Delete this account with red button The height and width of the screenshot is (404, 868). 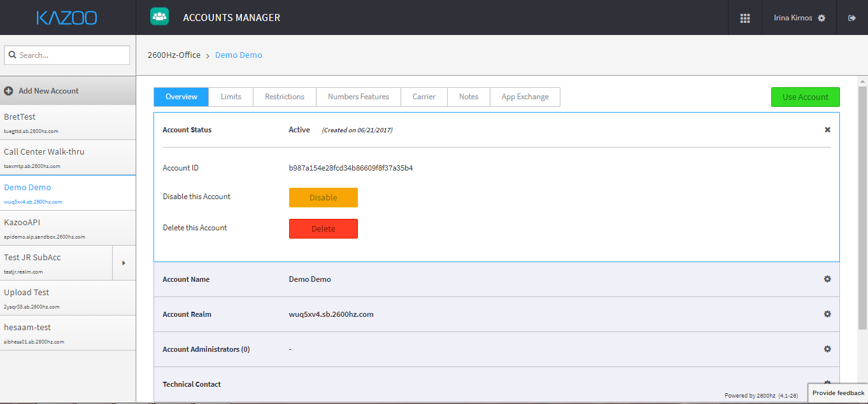coord(324,228)
